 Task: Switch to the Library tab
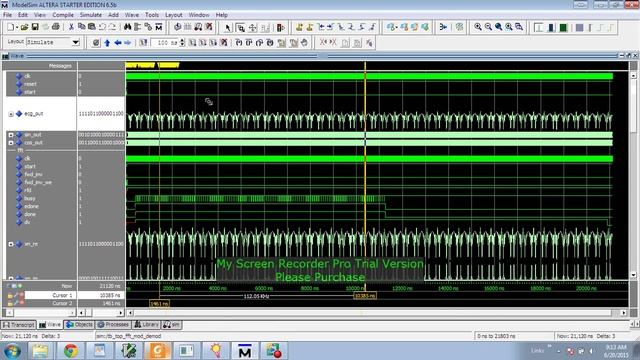click(147, 325)
